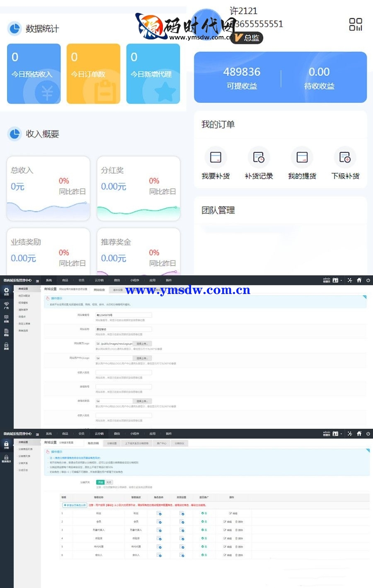The image size is (373, 588).
Task: Switch 分销开关 to 关闭
Action: point(109,482)
